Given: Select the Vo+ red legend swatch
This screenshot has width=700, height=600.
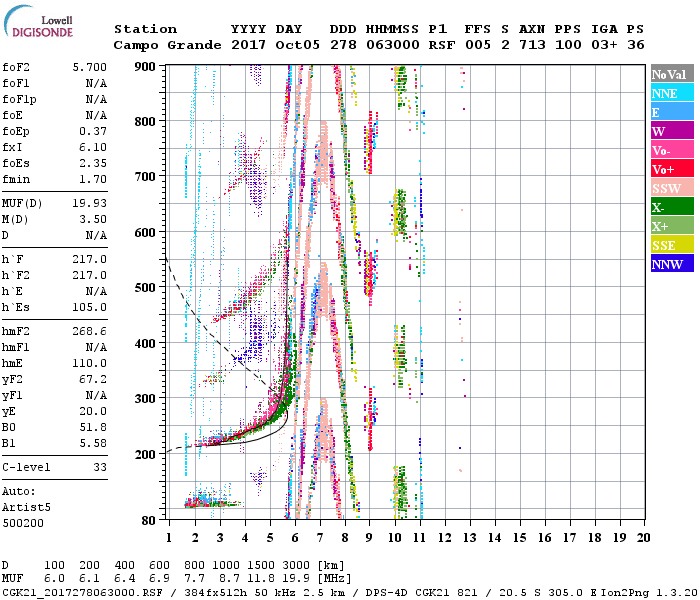Looking at the screenshot, I should tap(672, 168).
